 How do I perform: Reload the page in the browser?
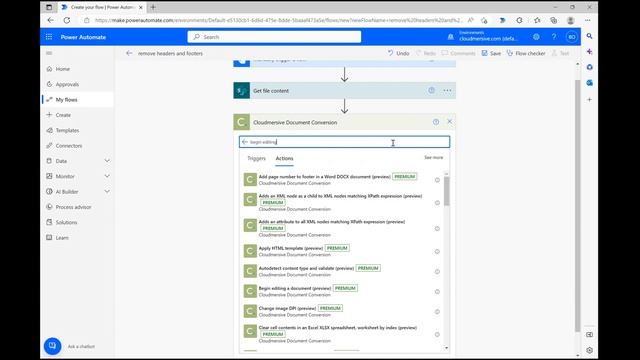tap(67, 20)
